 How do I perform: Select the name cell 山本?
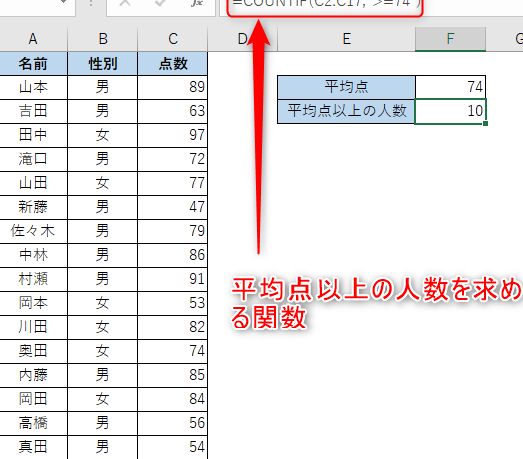coord(33,87)
